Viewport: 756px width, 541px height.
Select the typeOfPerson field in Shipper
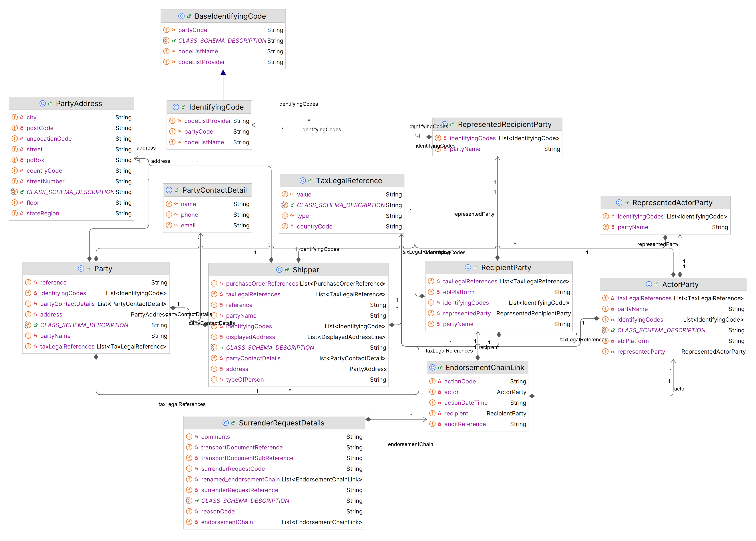pos(298,379)
